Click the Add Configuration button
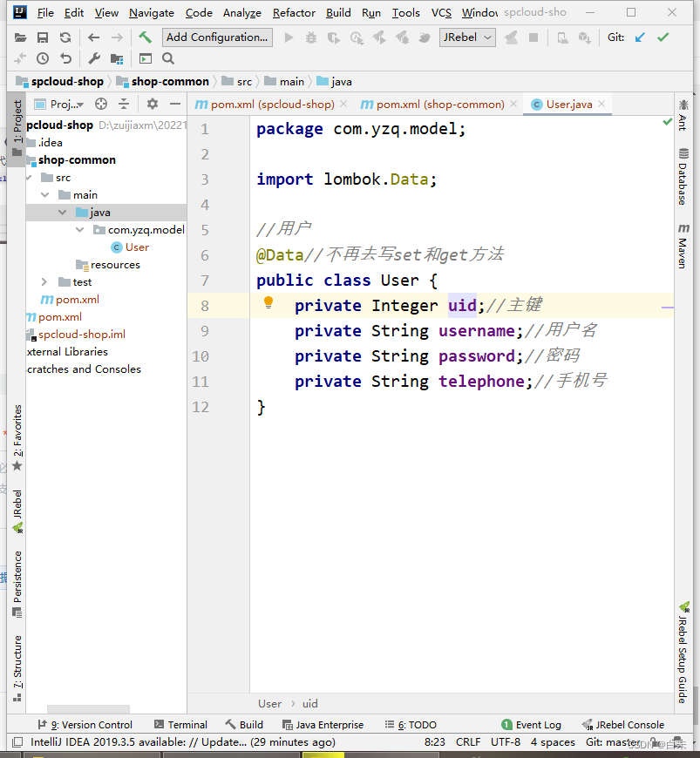 (217, 37)
